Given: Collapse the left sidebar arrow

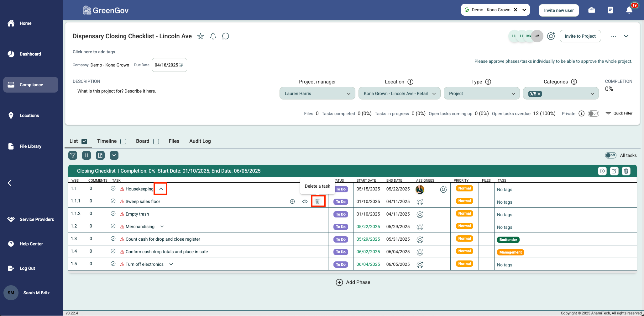Looking at the screenshot, I should click(x=10, y=183).
